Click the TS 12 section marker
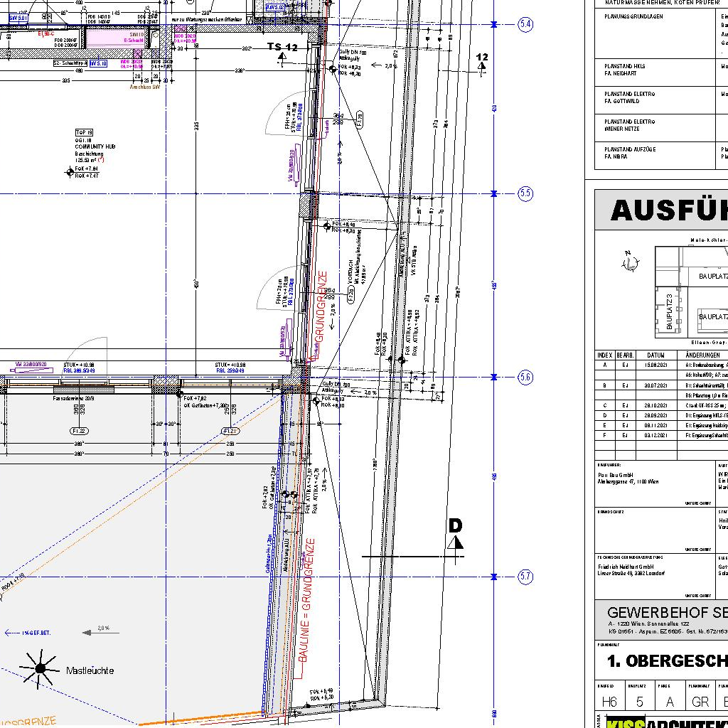Screen dimensions: 728x728 pos(283,48)
